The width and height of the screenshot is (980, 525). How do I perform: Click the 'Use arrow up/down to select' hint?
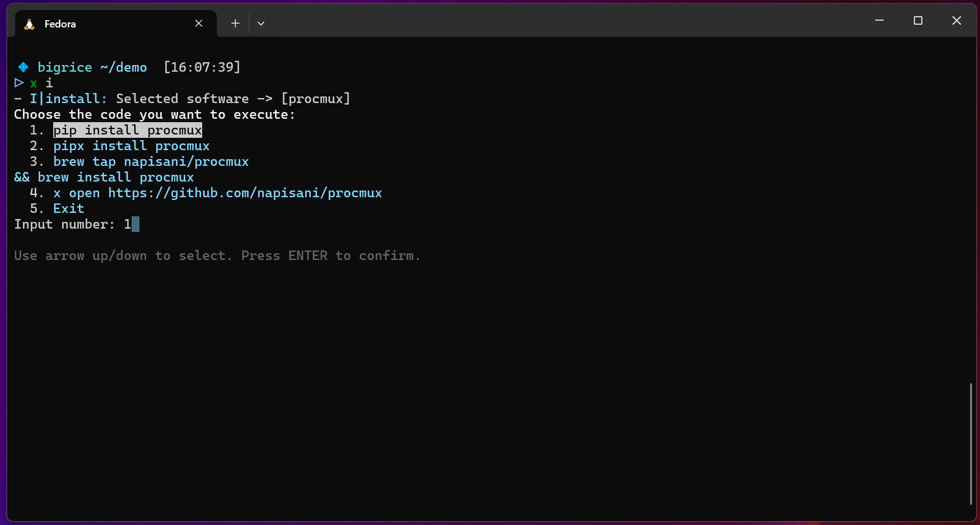[123, 255]
